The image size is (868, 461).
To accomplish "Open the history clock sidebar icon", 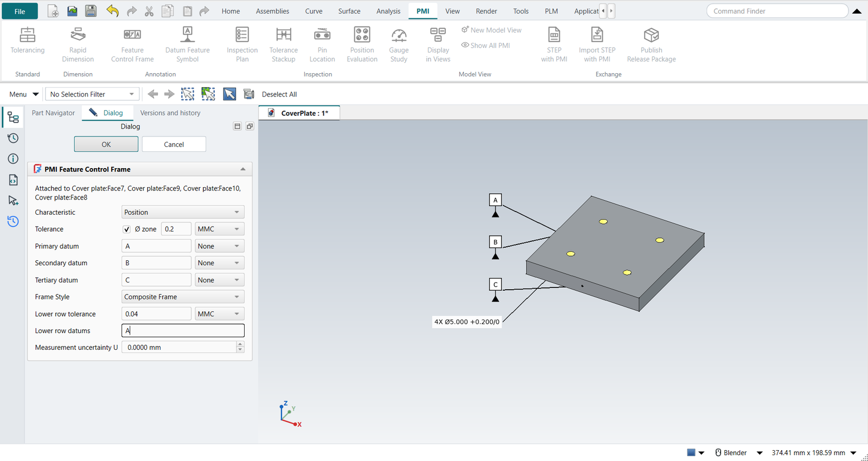I will 13,138.
